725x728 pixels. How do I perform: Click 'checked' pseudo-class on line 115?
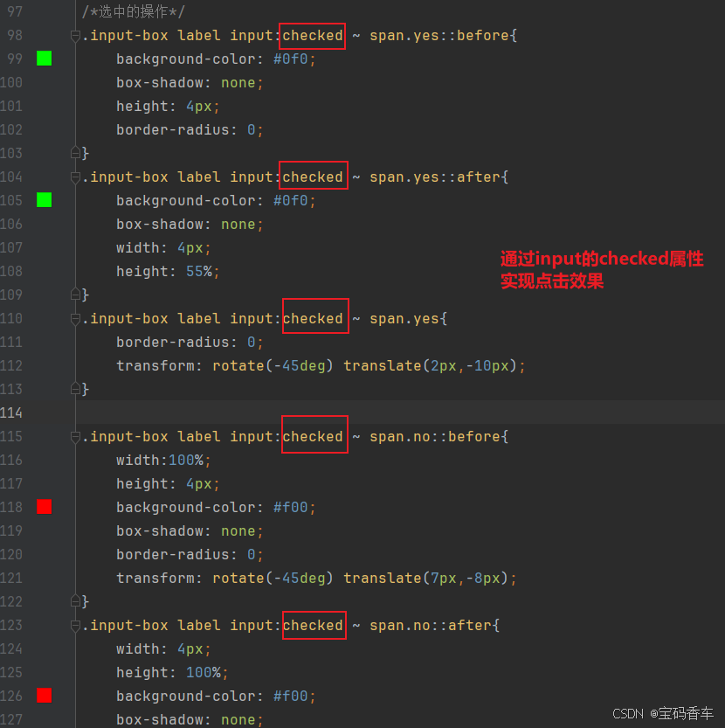tap(313, 436)
